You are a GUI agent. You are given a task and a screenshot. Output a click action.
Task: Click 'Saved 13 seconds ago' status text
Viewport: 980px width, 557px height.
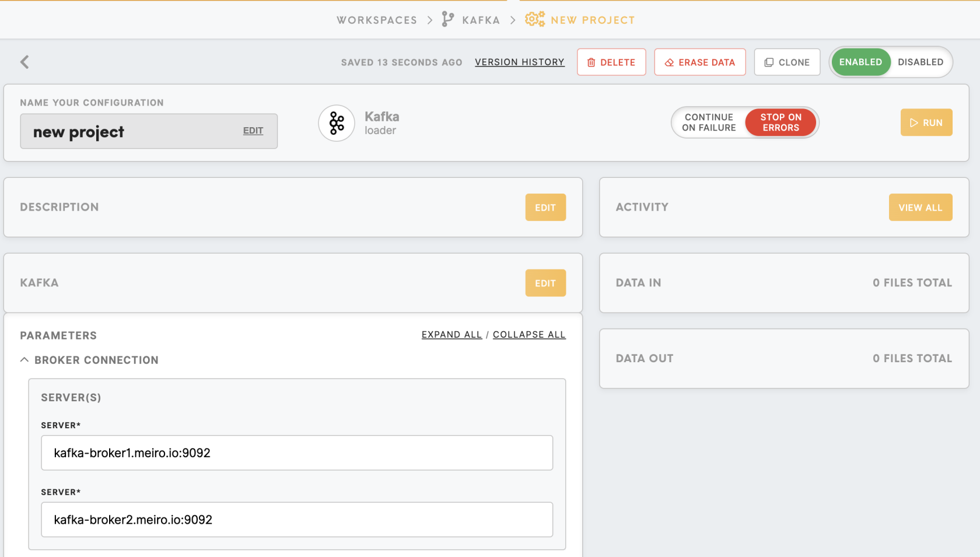tap(402, 62)
